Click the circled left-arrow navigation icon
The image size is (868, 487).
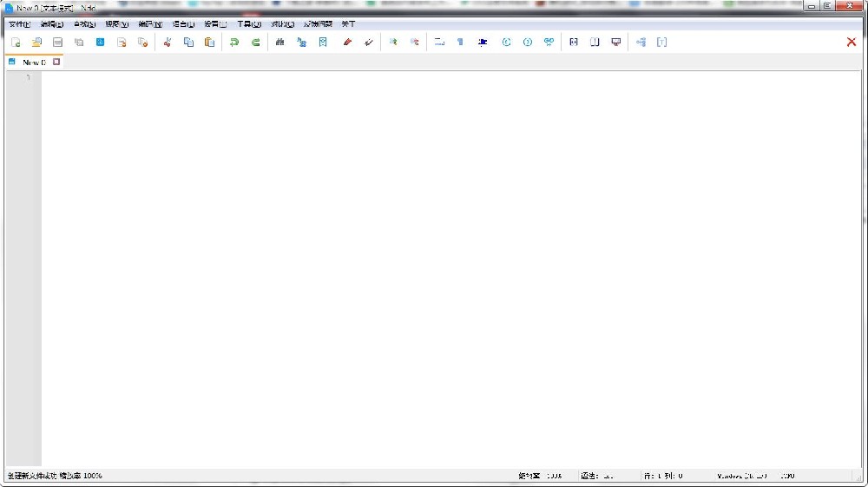coord(507,42)
